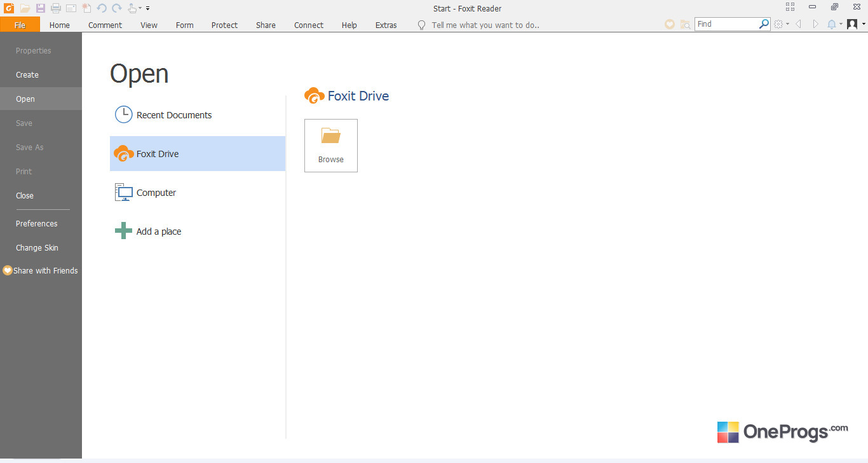Click the Undo arrow icon
Image resolution: width=868 pixels, height=463 pixels.
coord(102,8)
